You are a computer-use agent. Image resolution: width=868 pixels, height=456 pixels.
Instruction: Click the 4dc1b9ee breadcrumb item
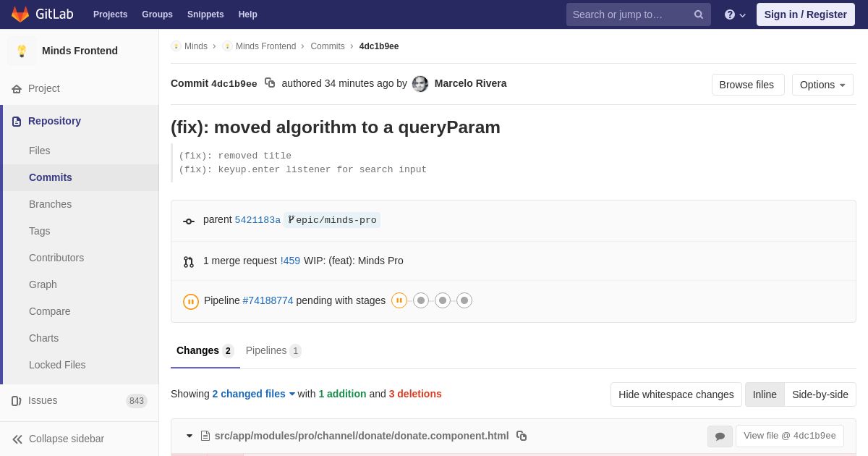coord(379,46)
